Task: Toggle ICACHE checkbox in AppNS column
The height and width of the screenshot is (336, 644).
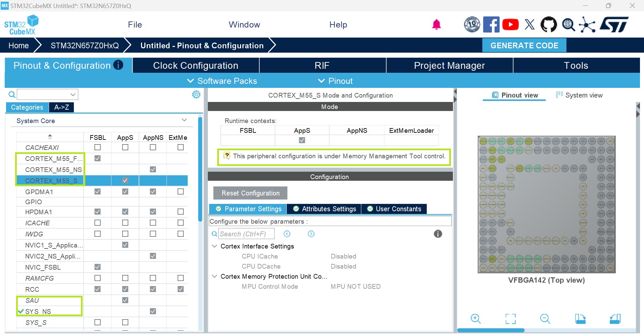Action: click(153, 223)
